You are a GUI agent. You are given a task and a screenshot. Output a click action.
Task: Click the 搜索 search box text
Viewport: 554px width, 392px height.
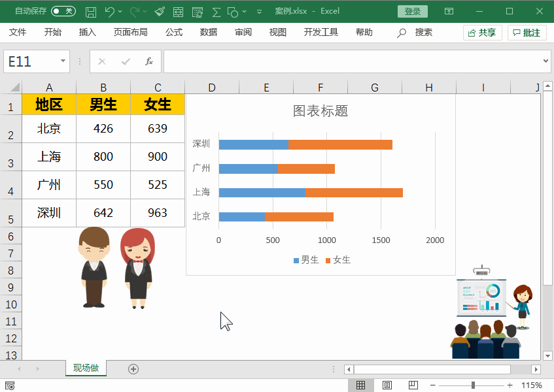pyautogui.click(x=423, y=33)
